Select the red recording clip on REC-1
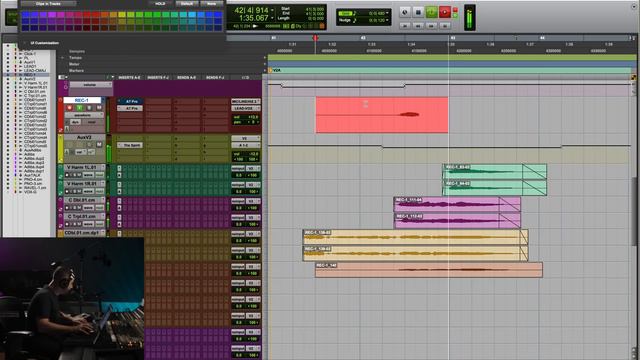 tap(382, 115)
